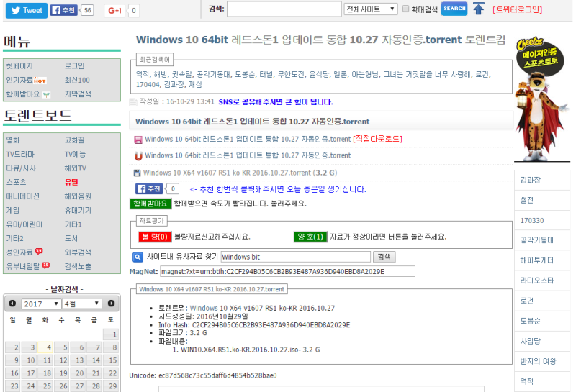Open the 자막검색 menu item
The width and height of the screenshot is (576, 392).
coord(78,94)
